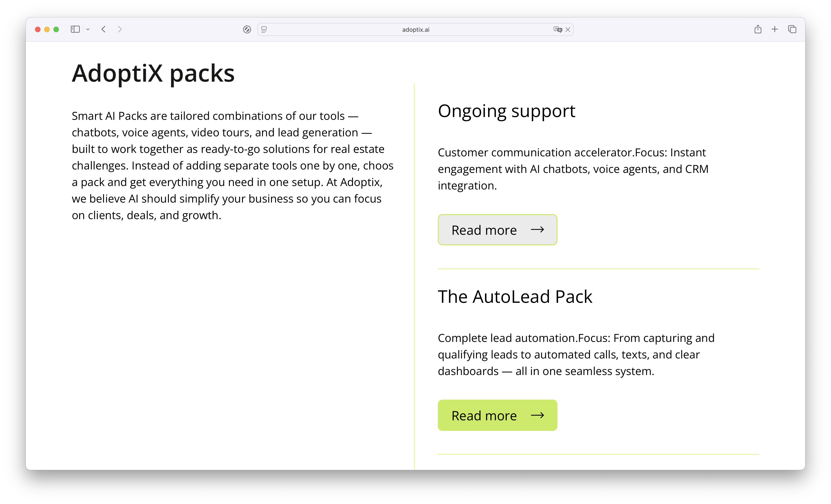Stop loading the page

568,30
